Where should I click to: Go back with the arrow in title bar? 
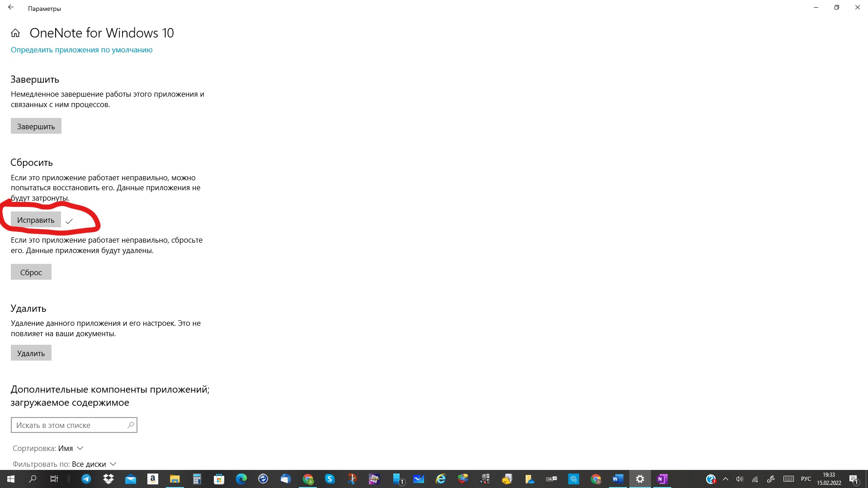(x=11, y=8)
